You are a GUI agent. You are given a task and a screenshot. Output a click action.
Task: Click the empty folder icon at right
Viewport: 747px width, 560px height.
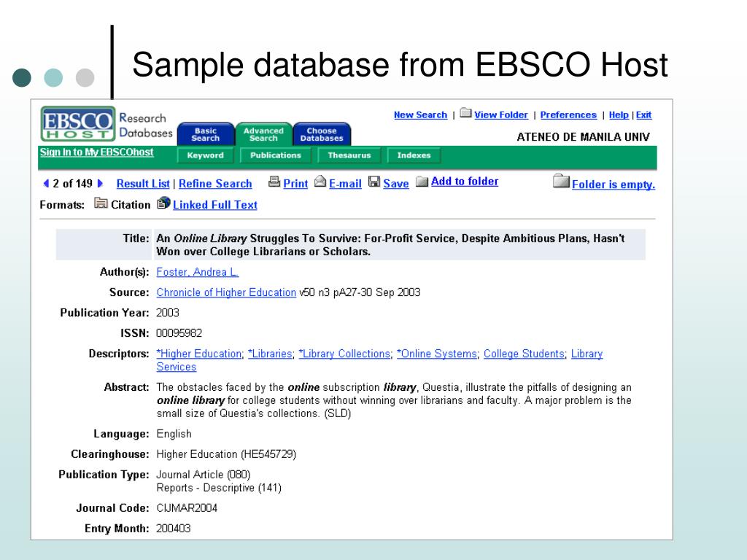(561, 182)
